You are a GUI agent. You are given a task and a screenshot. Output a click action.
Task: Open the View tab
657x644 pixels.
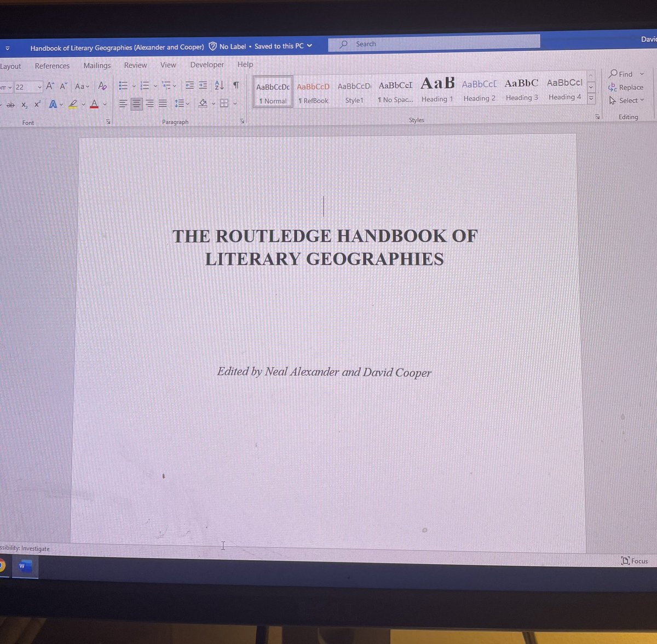[168, 65]
